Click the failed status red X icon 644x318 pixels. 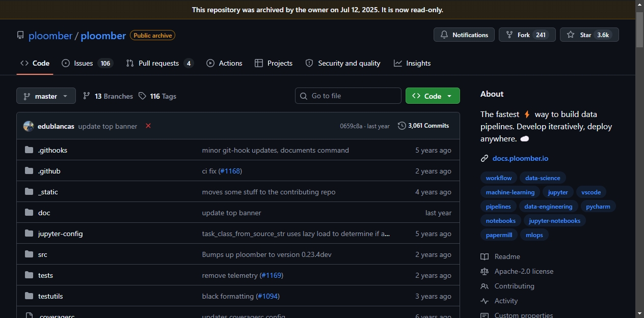click(148, 126)
